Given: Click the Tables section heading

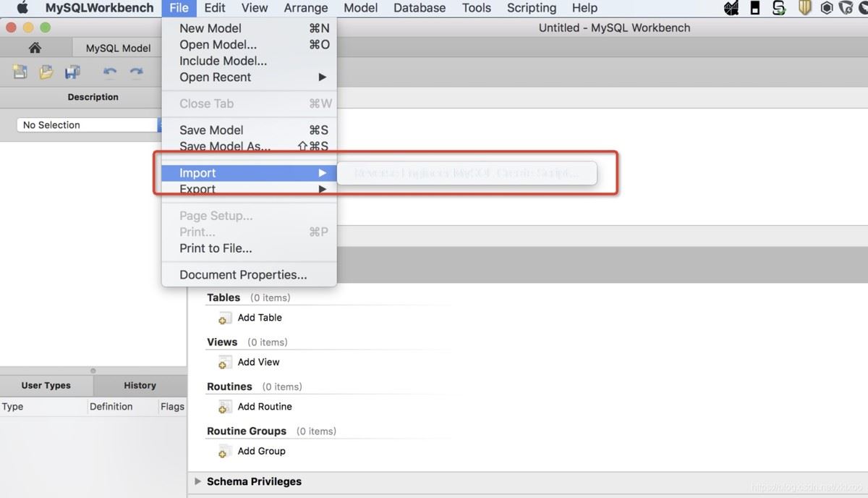Looking at the screenshot, I should click(224, 297).
